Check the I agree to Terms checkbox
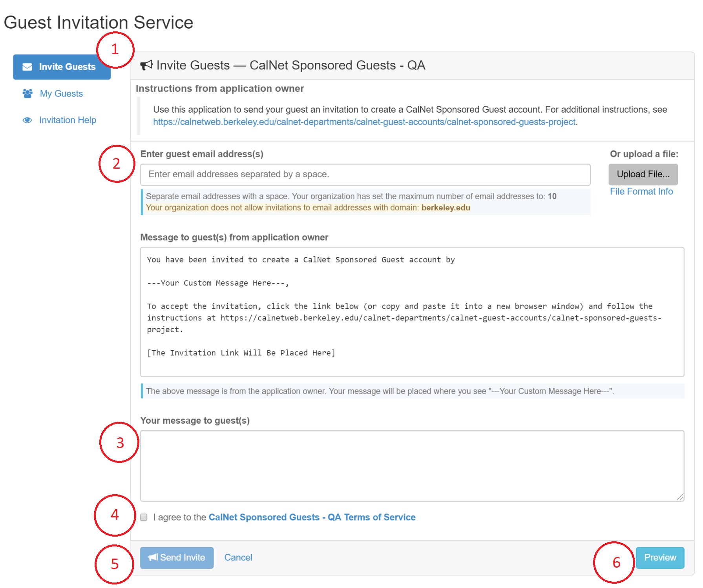 (x=144, y=517)
